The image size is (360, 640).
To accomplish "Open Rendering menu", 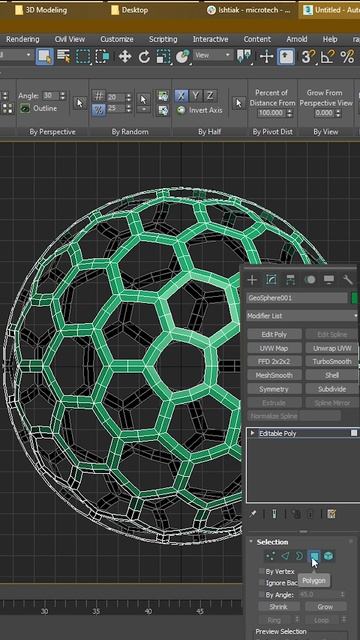I will point(23,39).
